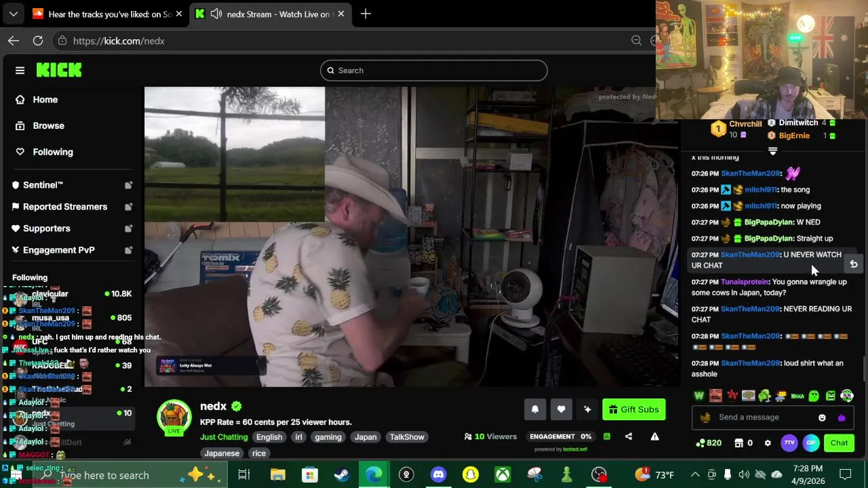Collapse the gifter leaderboard in chat

pyautogui.click(x=772, y=151)
